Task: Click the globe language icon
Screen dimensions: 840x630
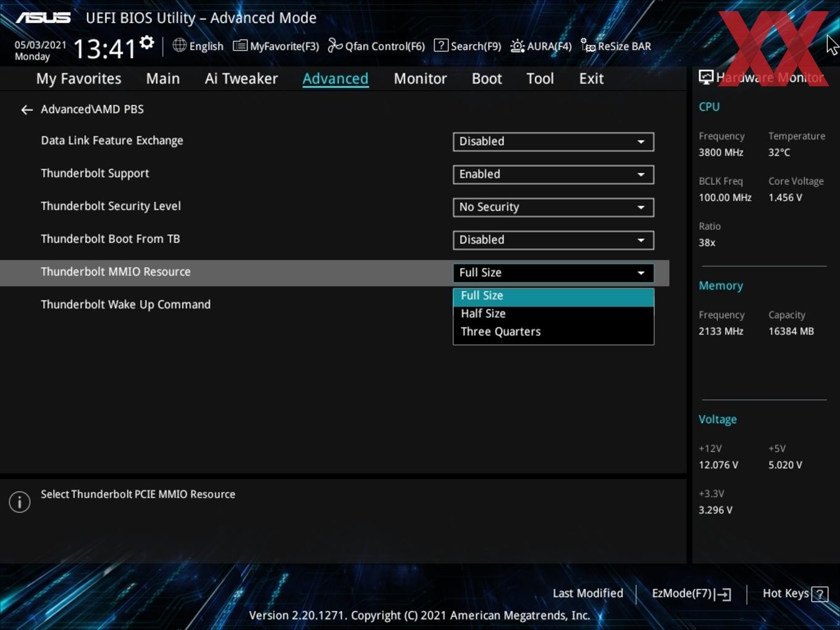Action: click(x=179, y=45)
